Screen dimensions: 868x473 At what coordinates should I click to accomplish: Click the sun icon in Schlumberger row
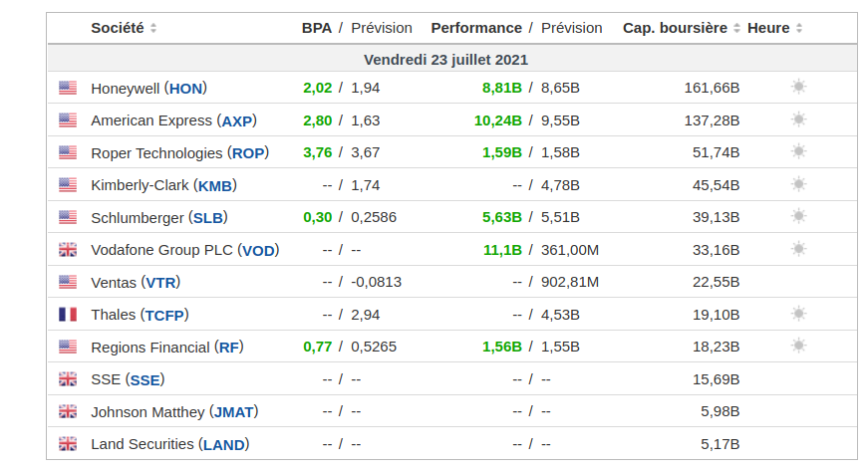tap(798, 216)
